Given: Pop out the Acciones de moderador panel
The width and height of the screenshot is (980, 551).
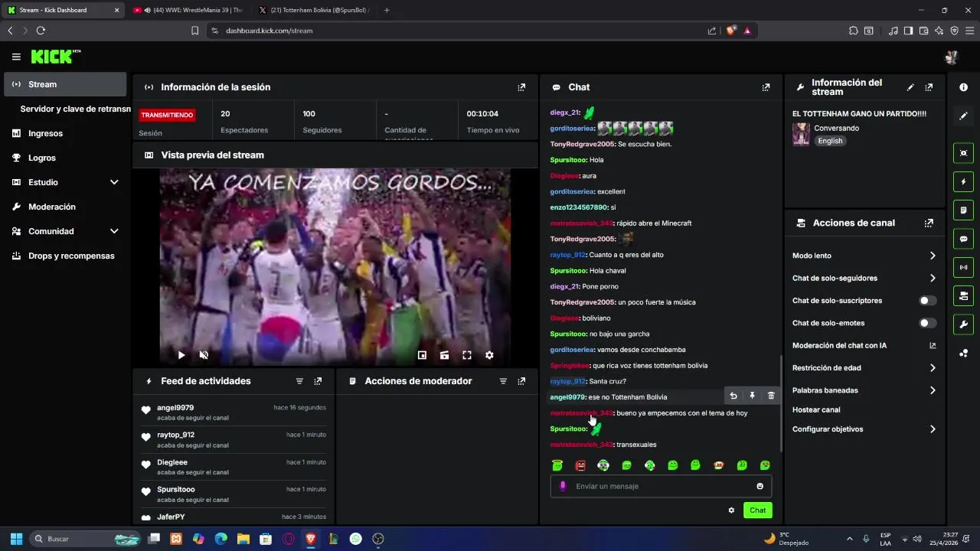Looking at the screenshot, I should [x=521, y=381].
